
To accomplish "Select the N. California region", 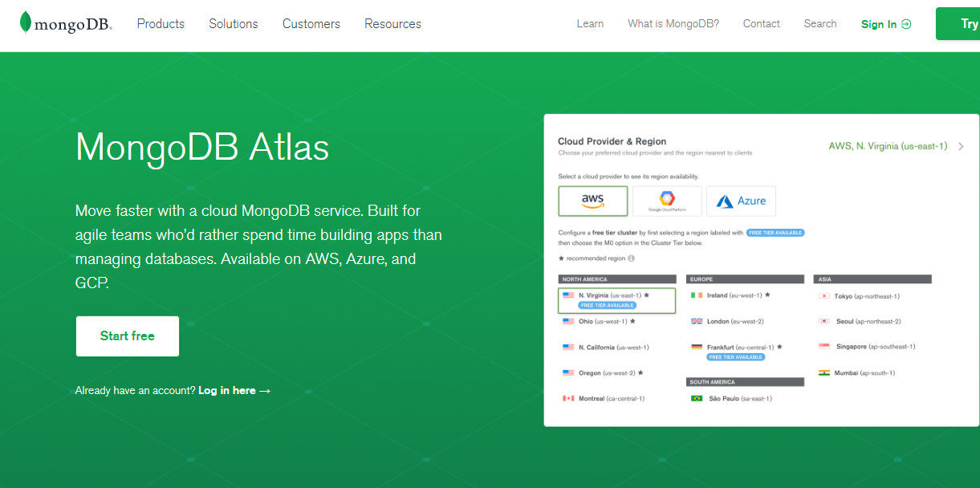I will click(606, 348).
